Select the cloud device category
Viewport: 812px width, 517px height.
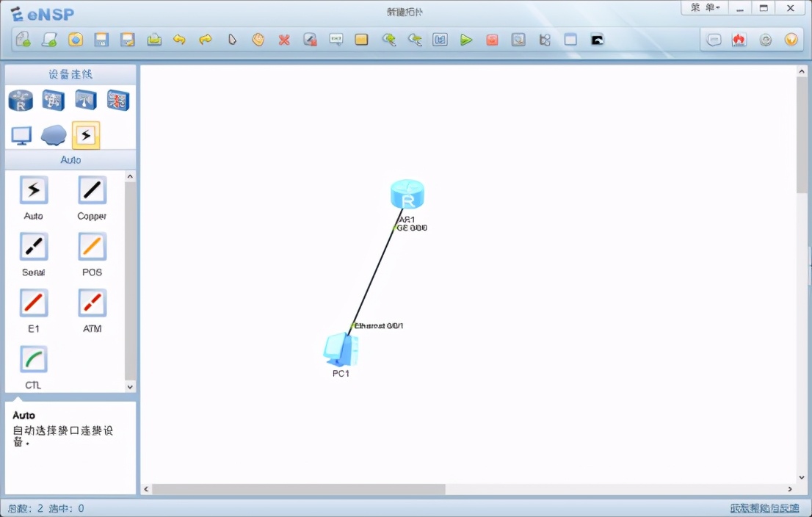tap(54, 136)
